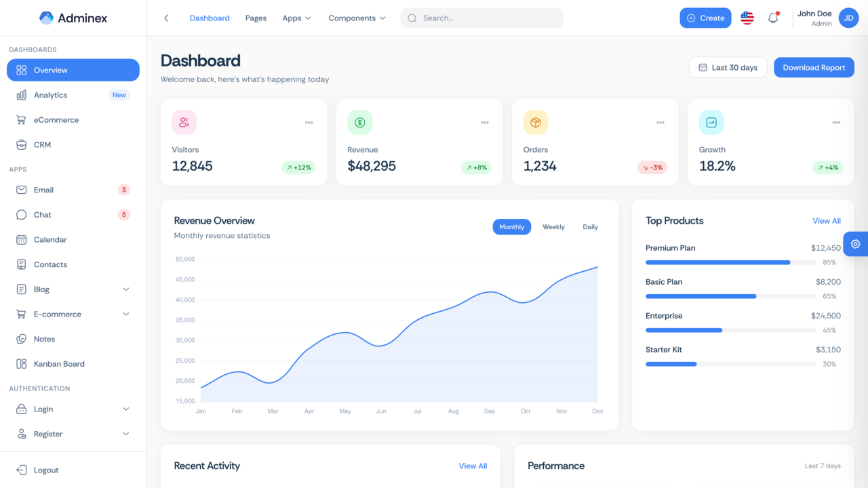The width and height of the screenshot is (868, 488).
Task: Click the US flag language icon
Action: tap(747, 18)
